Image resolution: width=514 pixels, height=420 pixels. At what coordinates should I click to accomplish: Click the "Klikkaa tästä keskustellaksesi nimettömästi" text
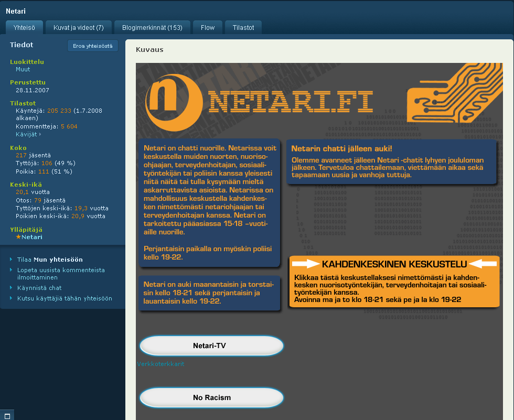[x=390, y=285]
